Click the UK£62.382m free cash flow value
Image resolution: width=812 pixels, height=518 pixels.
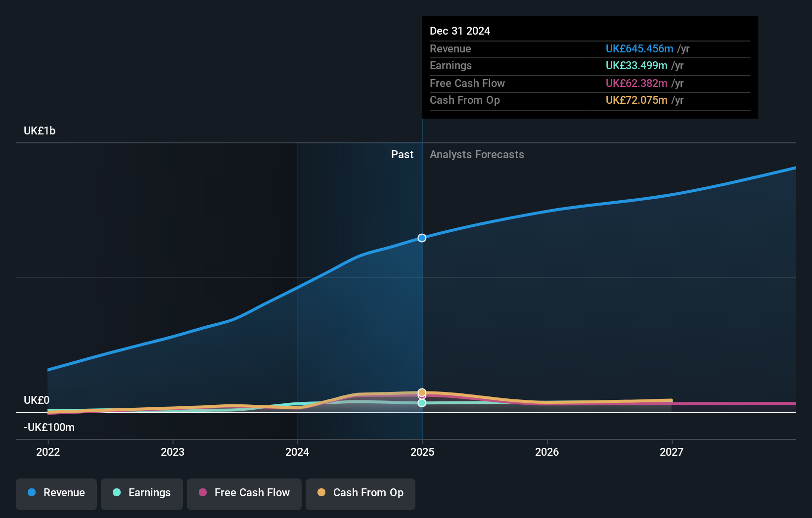click(636, 83)
